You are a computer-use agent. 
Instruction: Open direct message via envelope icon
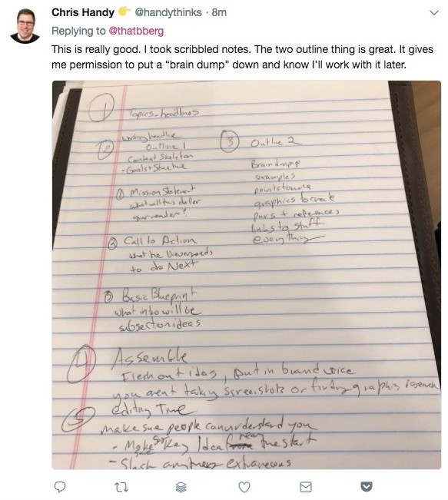pyautogui.click(x=306, y=487)
